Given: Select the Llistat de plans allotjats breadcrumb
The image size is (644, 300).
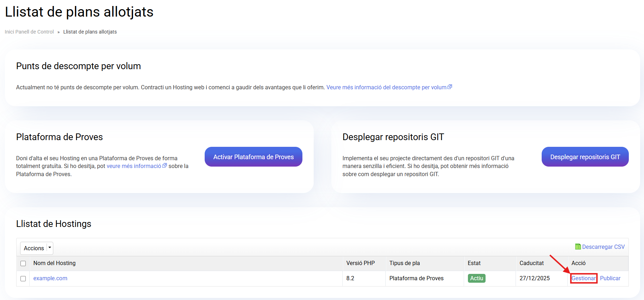Looking at the screenshot, I should (90, 32).
